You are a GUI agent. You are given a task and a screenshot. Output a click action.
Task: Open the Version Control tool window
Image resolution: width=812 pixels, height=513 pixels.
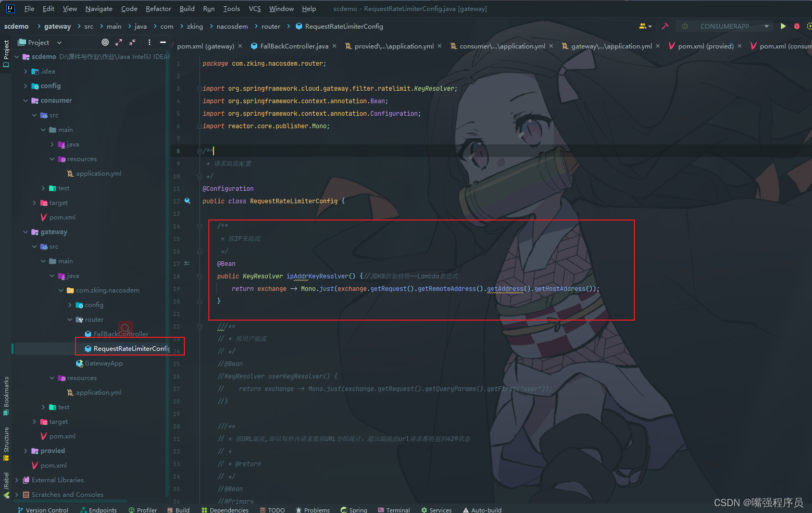43,510
